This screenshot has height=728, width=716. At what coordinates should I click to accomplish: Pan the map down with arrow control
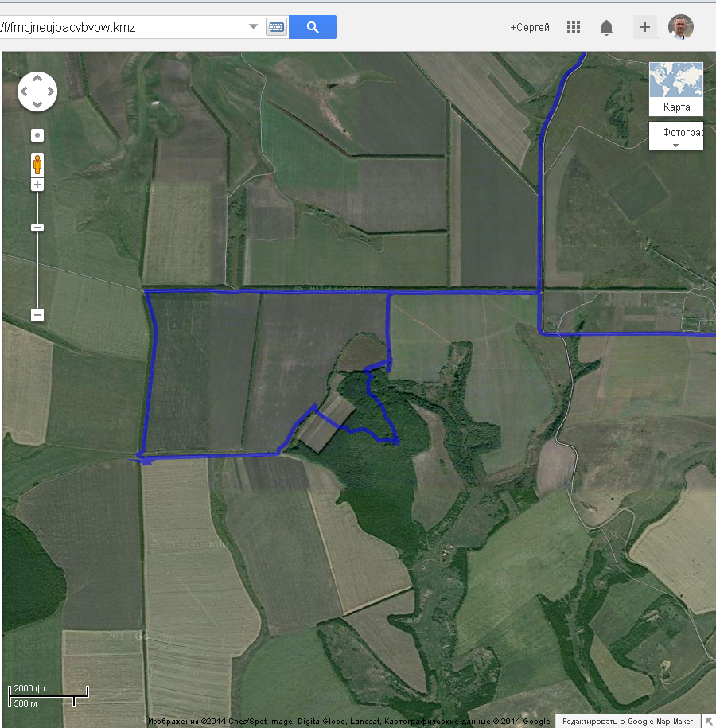coord(37,105)
